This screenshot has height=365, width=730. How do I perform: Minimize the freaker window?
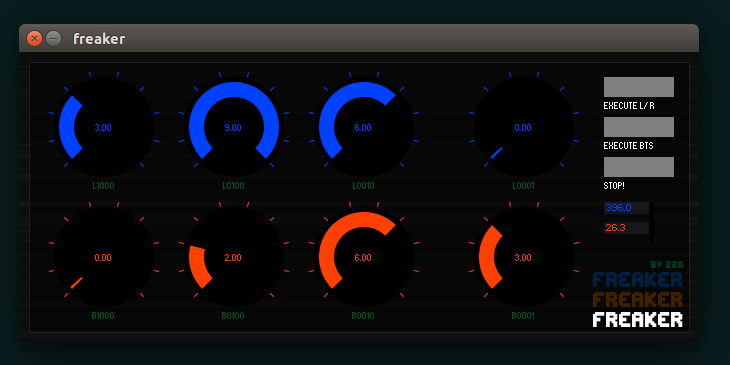pyautogui.click(x=54, y=38)
